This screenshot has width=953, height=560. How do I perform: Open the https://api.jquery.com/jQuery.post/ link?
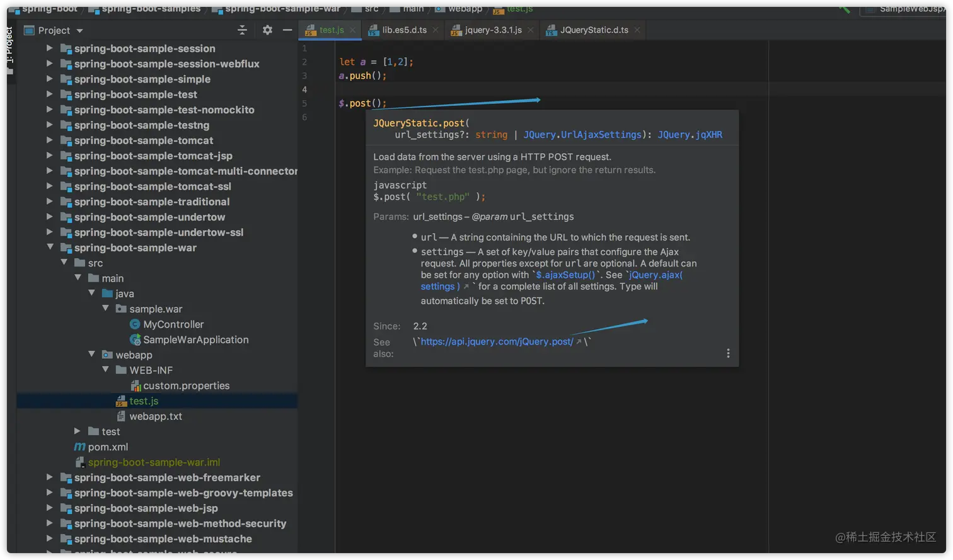pyautogui.click(x=497, y=341)
